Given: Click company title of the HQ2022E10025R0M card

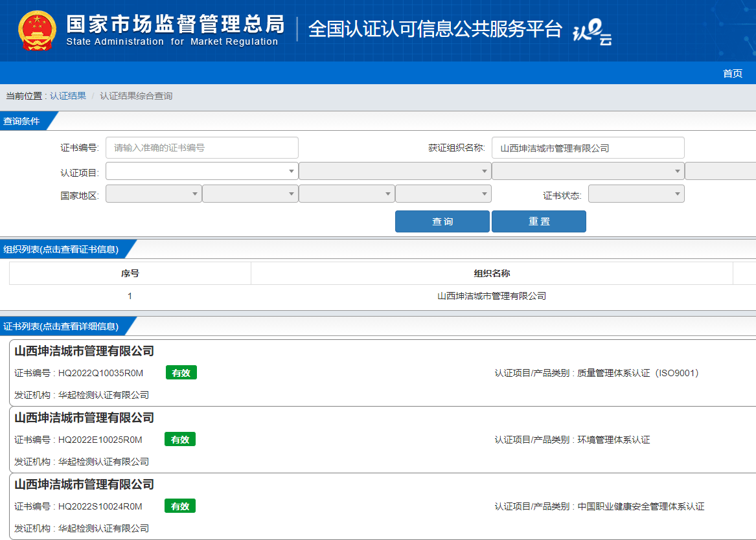Looking at the screenshot, I should [84, 418].
